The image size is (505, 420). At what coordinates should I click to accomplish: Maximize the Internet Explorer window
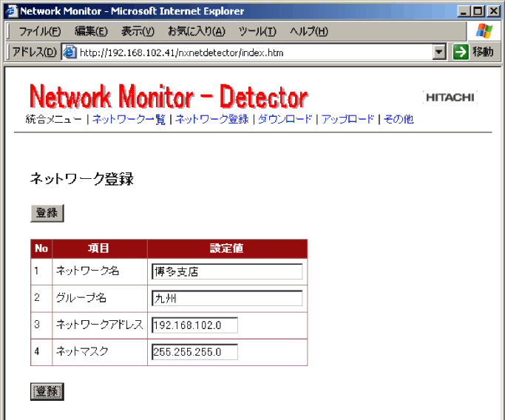[x=478, y=11]
